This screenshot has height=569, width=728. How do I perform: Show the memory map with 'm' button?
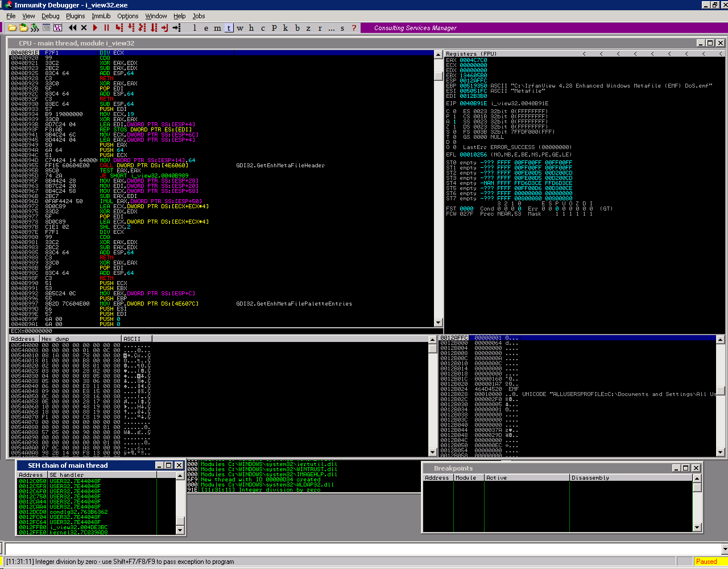tap(217, 28)
